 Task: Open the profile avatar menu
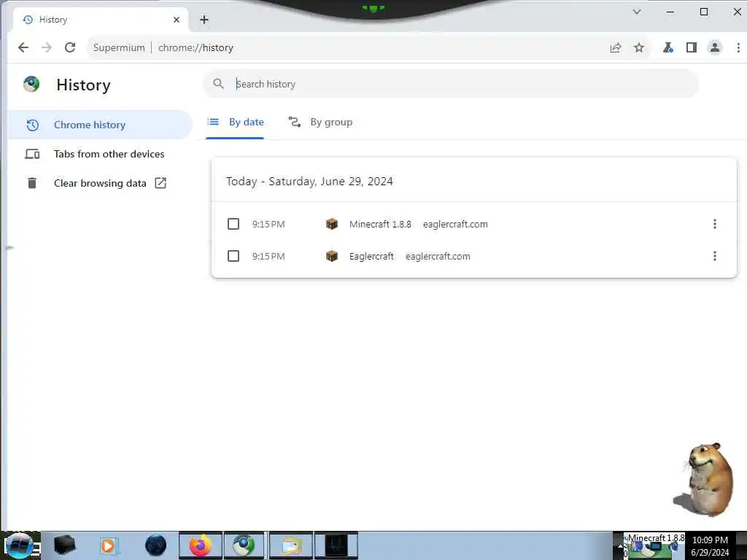click(715, 47)
